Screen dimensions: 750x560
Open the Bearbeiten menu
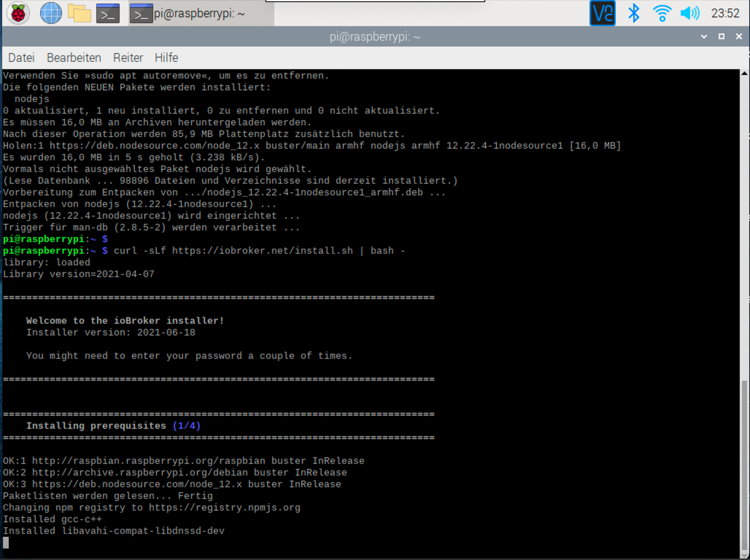click(74, 57)
